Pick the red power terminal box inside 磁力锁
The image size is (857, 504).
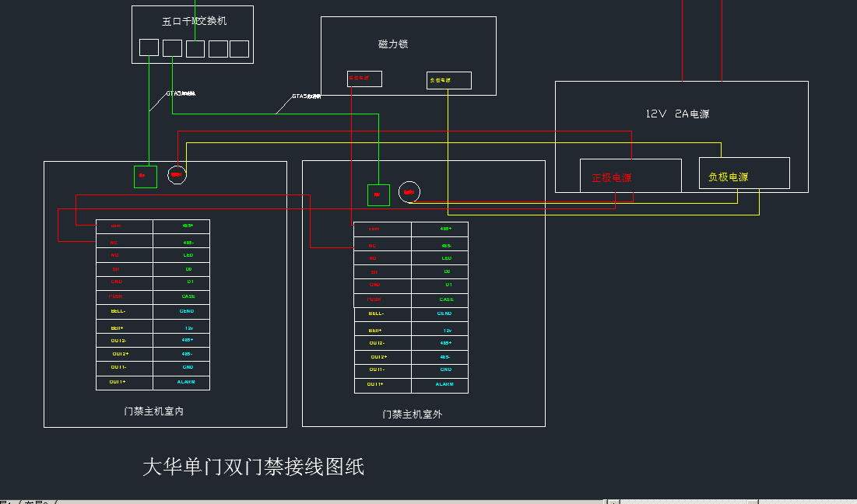(364, 79)
